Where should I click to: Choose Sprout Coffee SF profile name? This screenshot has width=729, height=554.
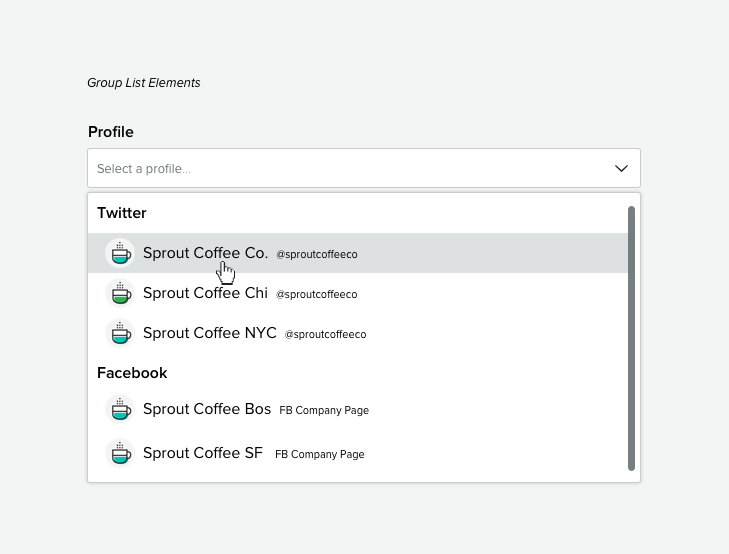coord(202,453)
